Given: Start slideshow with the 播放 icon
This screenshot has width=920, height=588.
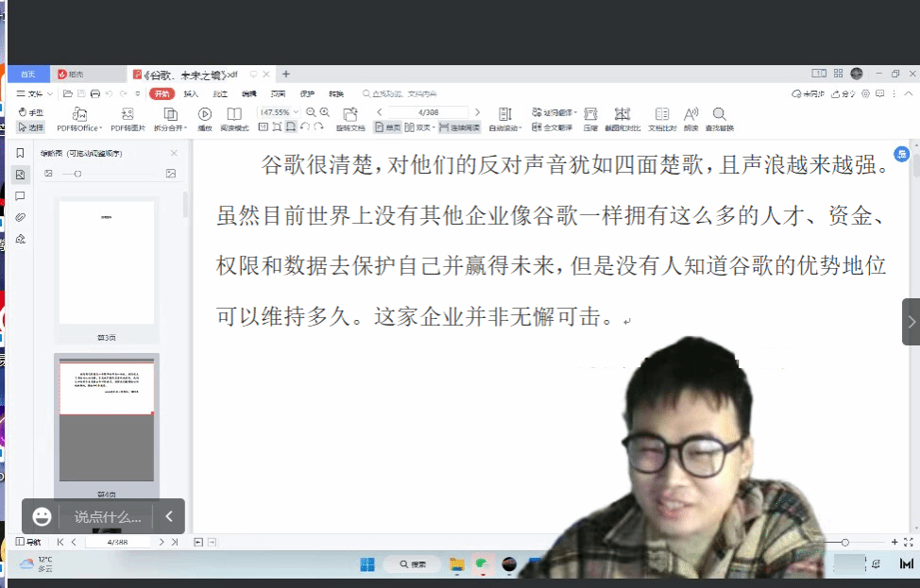Looking at the screenshot, I should point(204,113).
